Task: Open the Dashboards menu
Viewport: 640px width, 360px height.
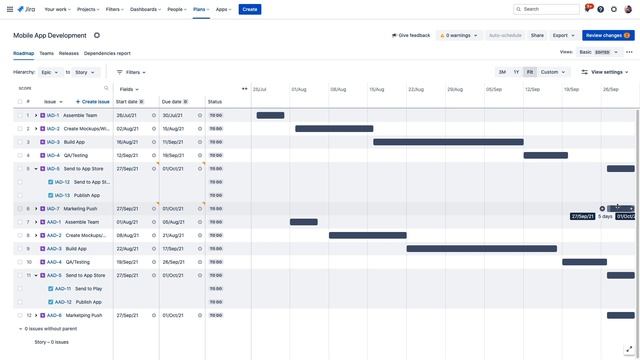Action: tap(145, 9)
